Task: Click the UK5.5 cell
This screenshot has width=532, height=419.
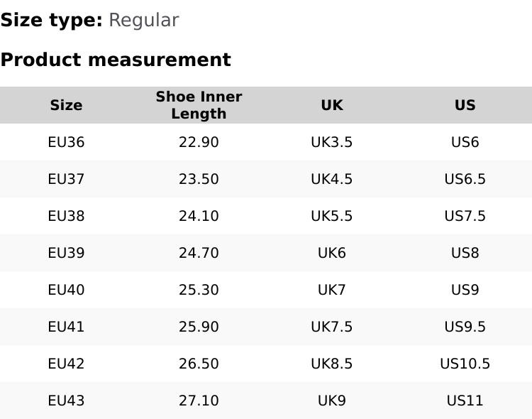Action: pos(331,216)
